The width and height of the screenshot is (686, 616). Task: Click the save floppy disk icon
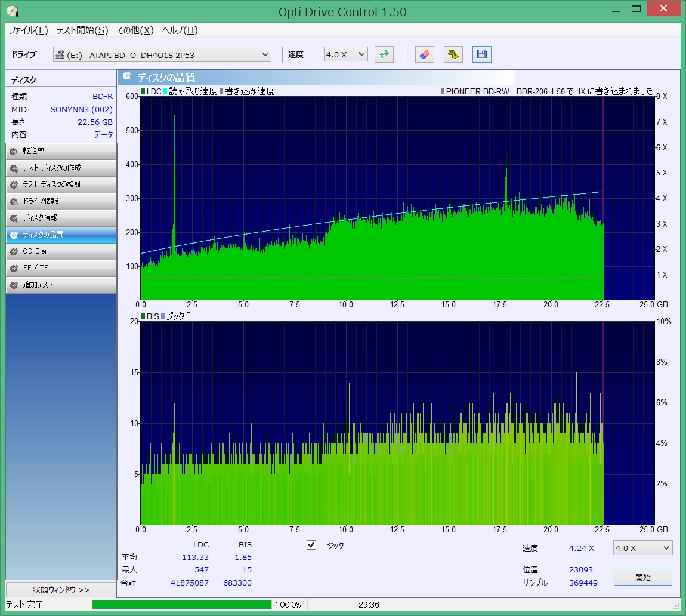coord(482,54)
